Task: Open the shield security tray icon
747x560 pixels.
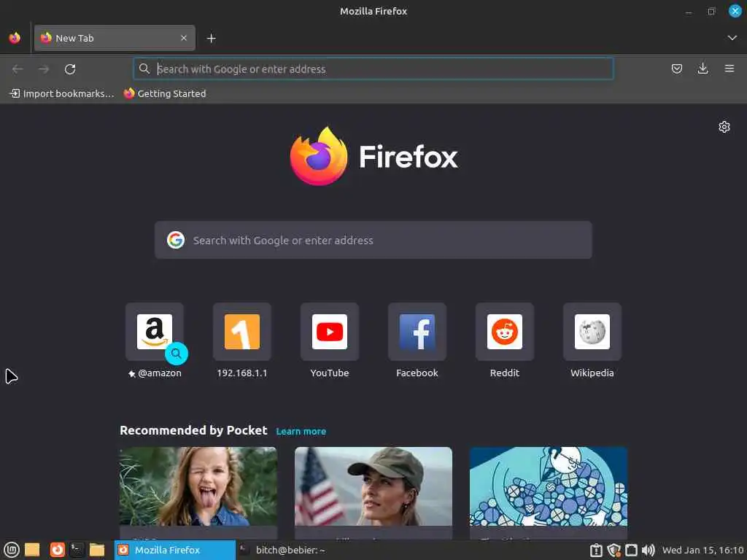Action: [614, 551]
